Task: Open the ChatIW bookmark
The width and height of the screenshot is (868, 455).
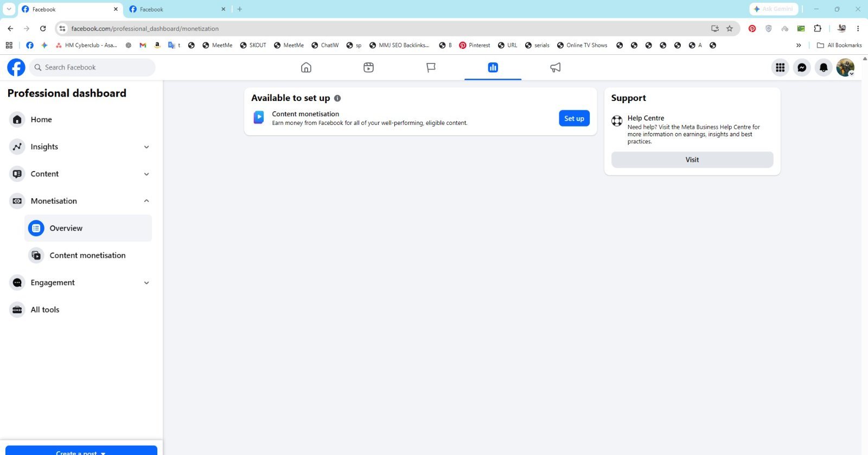Action: 325,45
